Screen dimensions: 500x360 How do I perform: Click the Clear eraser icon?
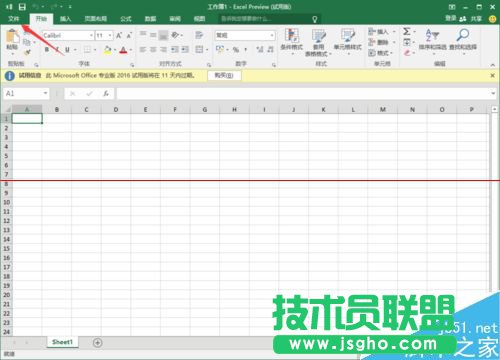click(x=407, y=53)
